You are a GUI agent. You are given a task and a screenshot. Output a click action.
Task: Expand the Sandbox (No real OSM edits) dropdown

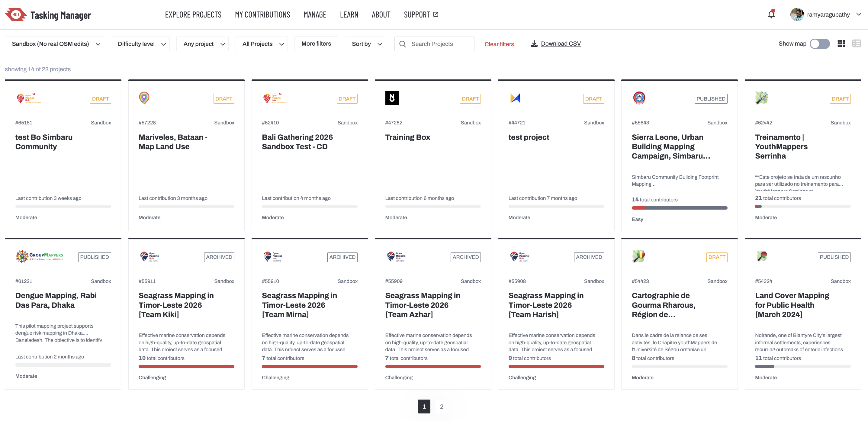pos(54,44)
